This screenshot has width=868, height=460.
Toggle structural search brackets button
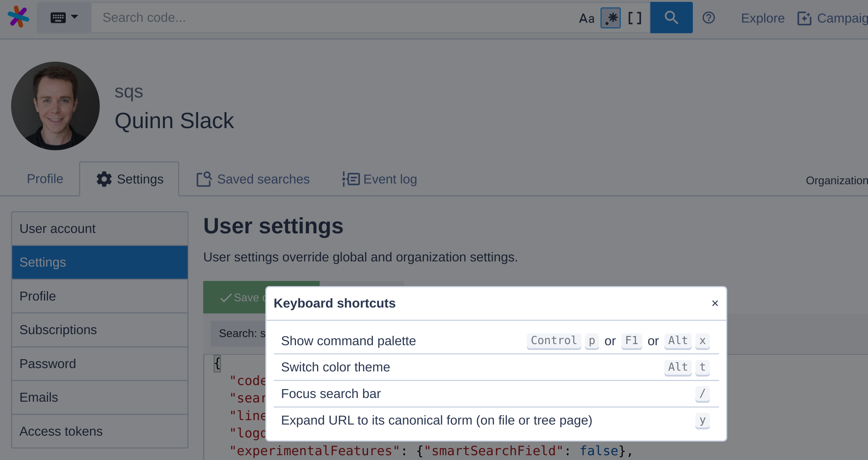point(634,18)
